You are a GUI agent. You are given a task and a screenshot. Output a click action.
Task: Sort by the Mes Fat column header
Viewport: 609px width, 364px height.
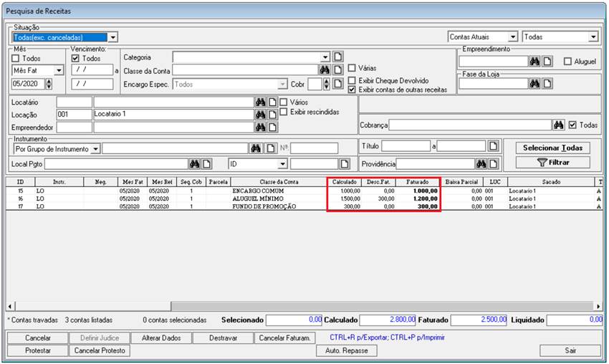[133, 182]
